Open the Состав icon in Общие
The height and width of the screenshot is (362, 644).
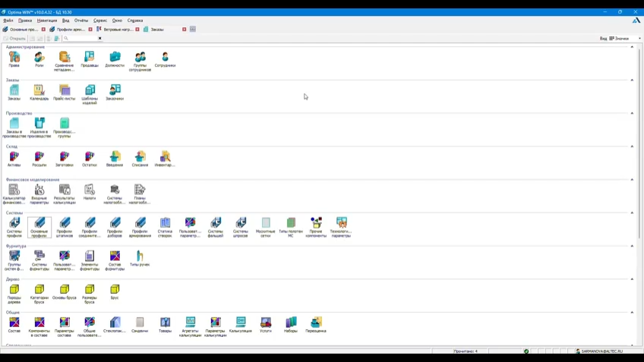(x=14, y=325)
